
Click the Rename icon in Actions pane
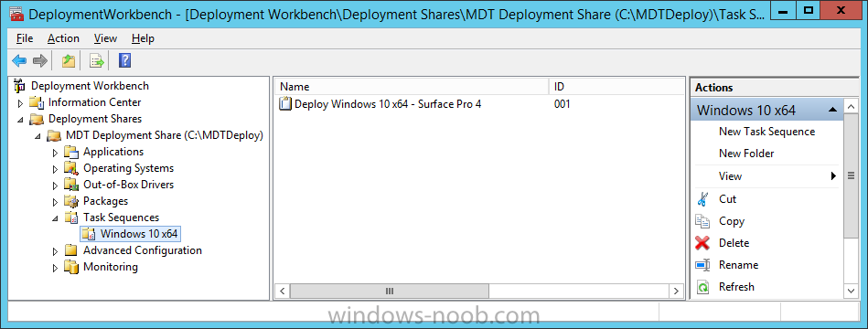point(702,265)
